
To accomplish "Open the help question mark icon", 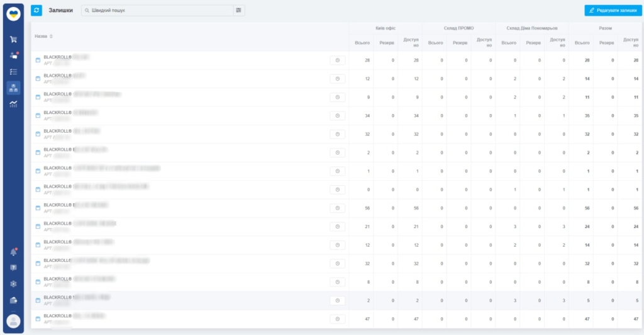I will [13, 268].
